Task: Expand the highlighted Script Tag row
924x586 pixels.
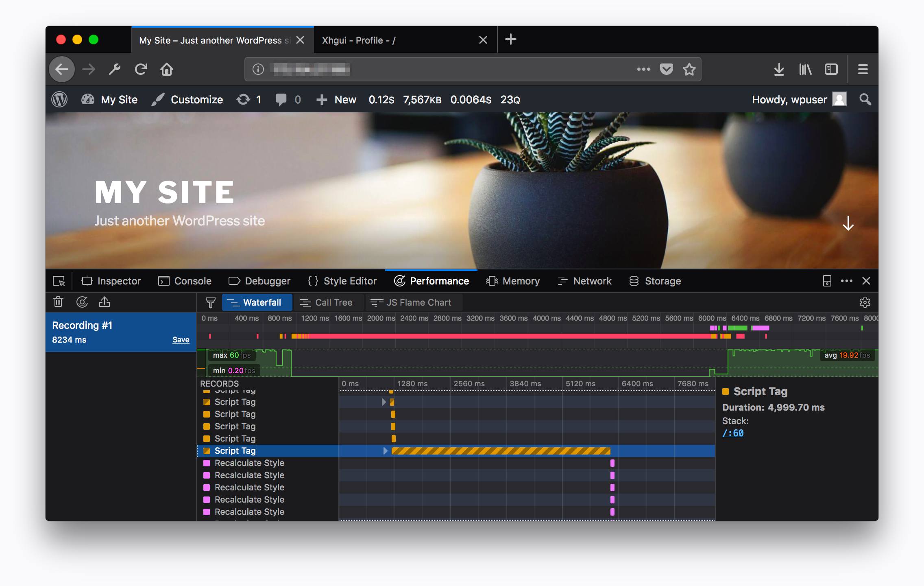Action: tap(385, 451)
